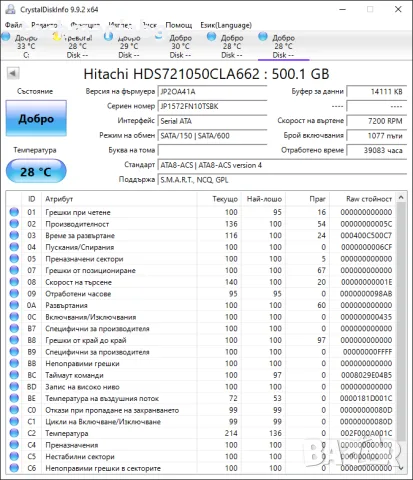Screen dimensions: 413x480
Task: Open the Изглед menu
Action: pyautogui.click(x=120, y=25)
